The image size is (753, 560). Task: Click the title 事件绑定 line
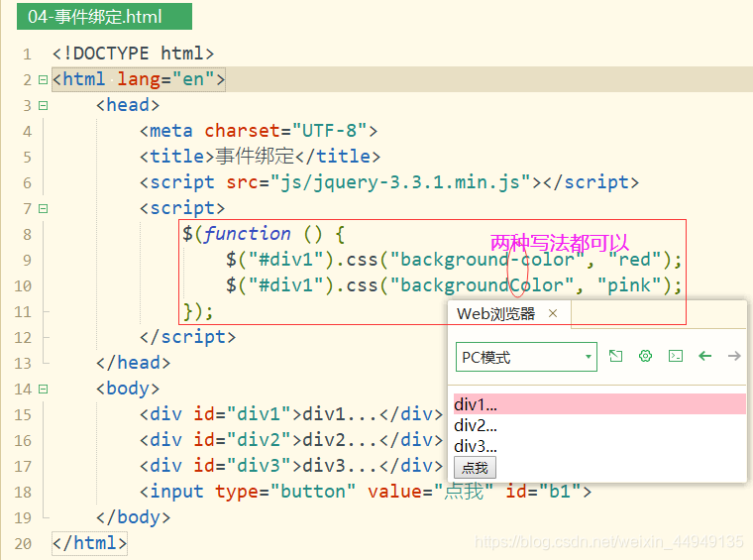(260, 157)
